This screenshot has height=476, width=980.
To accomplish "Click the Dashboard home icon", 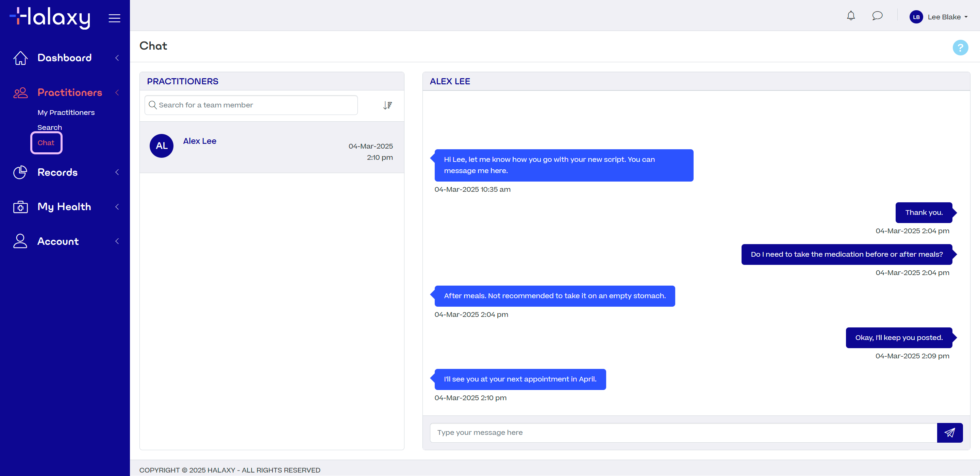I will [x=20, y=57].
